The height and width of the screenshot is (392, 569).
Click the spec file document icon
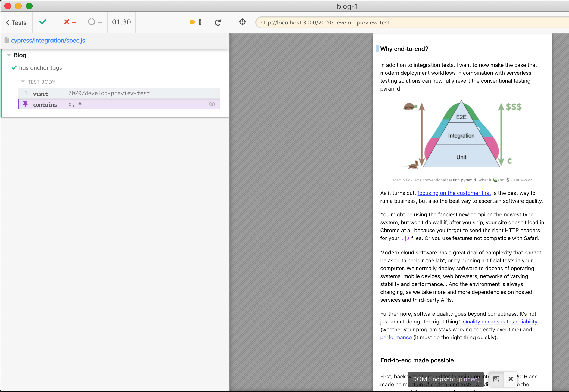pos(7,40)
